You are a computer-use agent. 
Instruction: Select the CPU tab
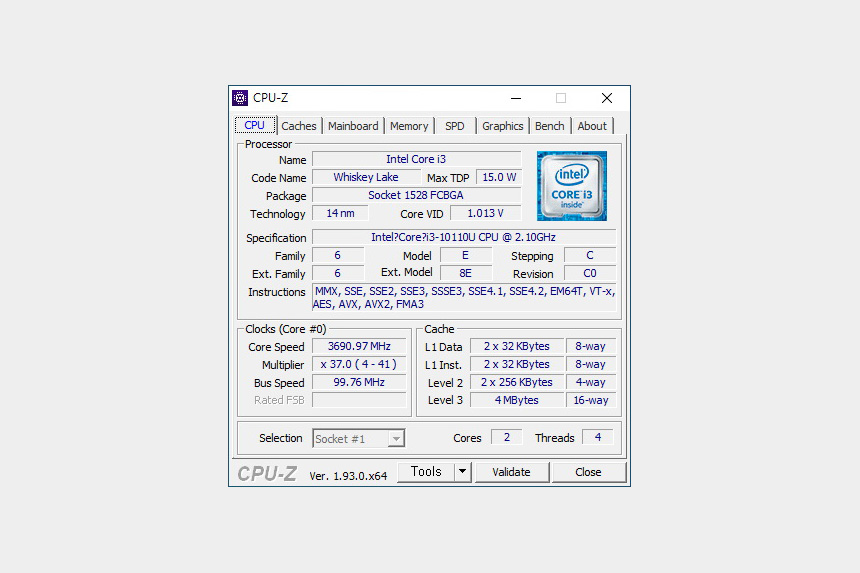click(x=255, y=125)
